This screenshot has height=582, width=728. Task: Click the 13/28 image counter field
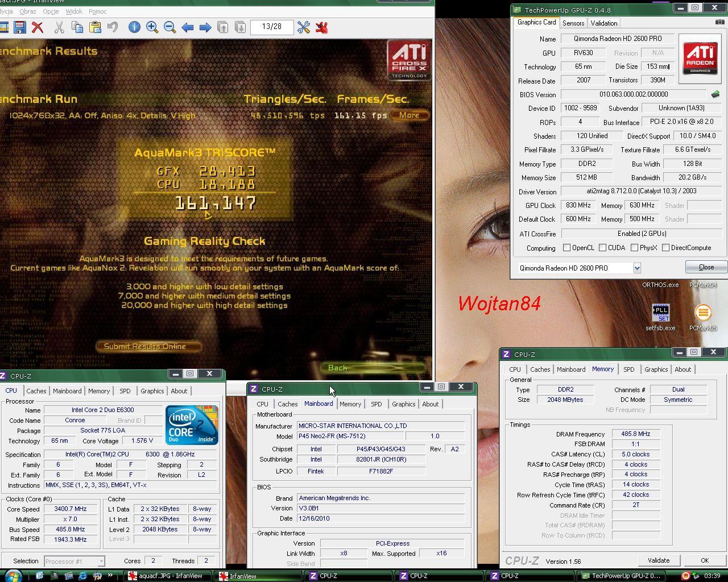[272, 27]
